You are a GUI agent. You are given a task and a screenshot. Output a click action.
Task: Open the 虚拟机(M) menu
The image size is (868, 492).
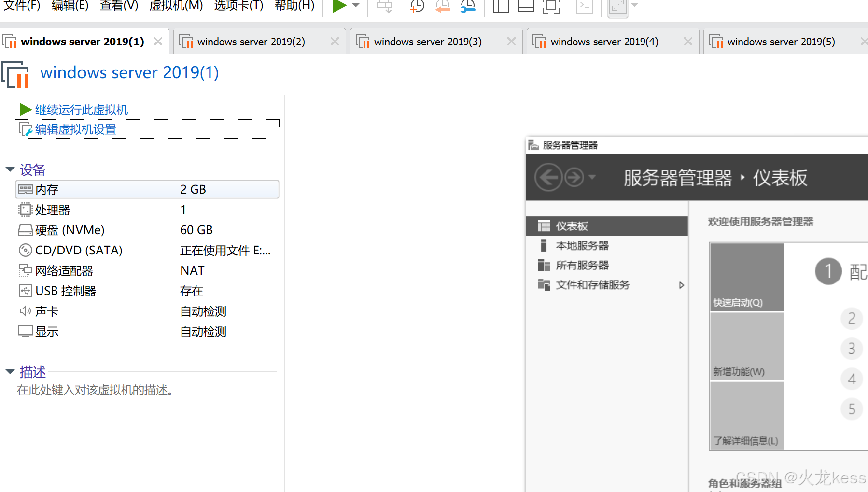(x=176, y=6)
